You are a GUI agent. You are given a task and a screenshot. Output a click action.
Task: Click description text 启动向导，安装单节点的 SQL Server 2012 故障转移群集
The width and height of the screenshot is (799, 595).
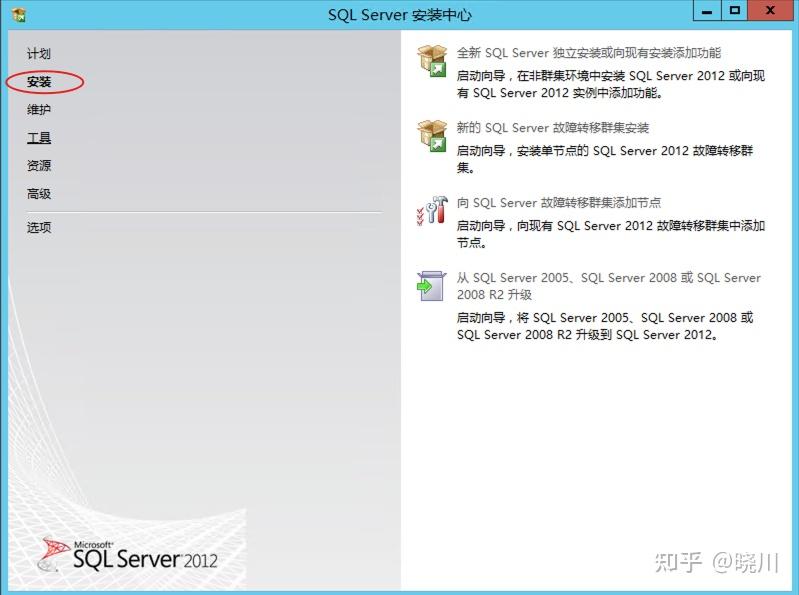(x=605, y=159)
